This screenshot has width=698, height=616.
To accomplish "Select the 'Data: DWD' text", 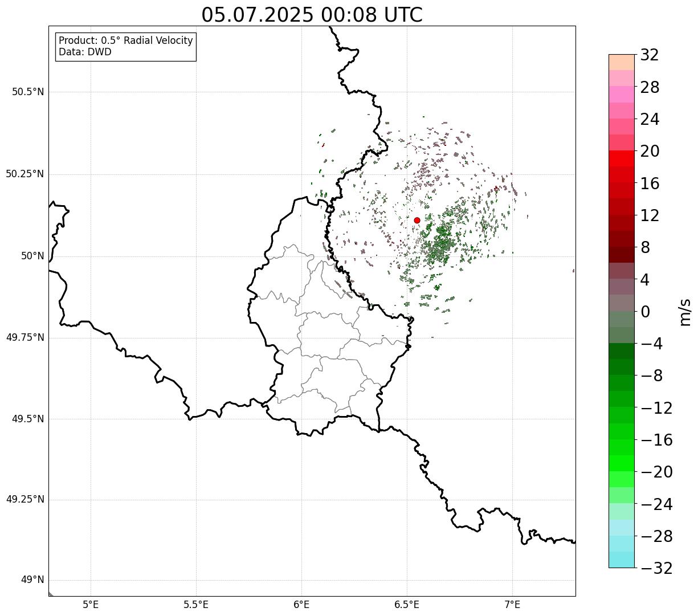I will 85,52.
